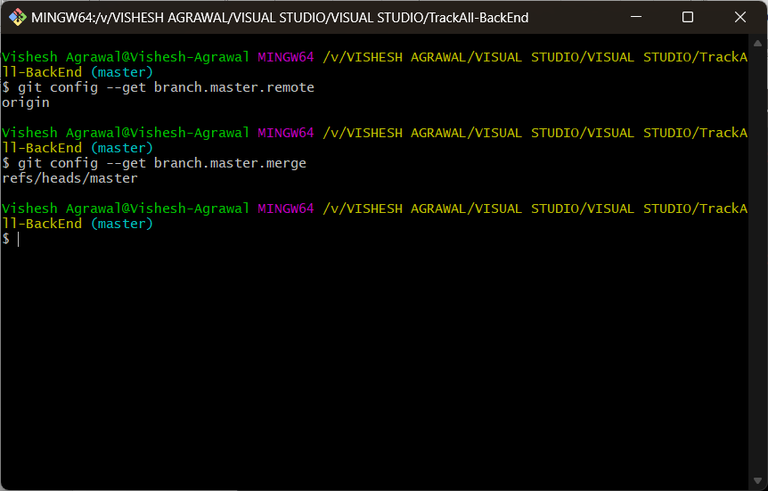Click the window title path text
This screenshot has width=768, height=491.
tap(280, 18)
